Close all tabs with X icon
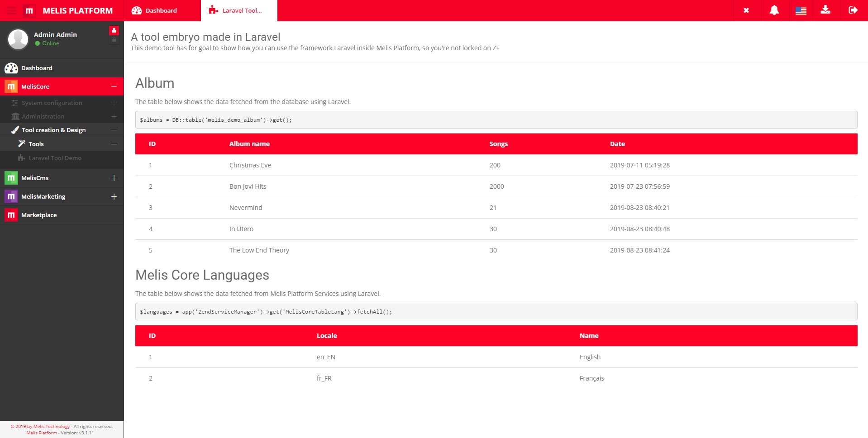The width and height of the screenshot is (868, 438). tap(746, 10)
